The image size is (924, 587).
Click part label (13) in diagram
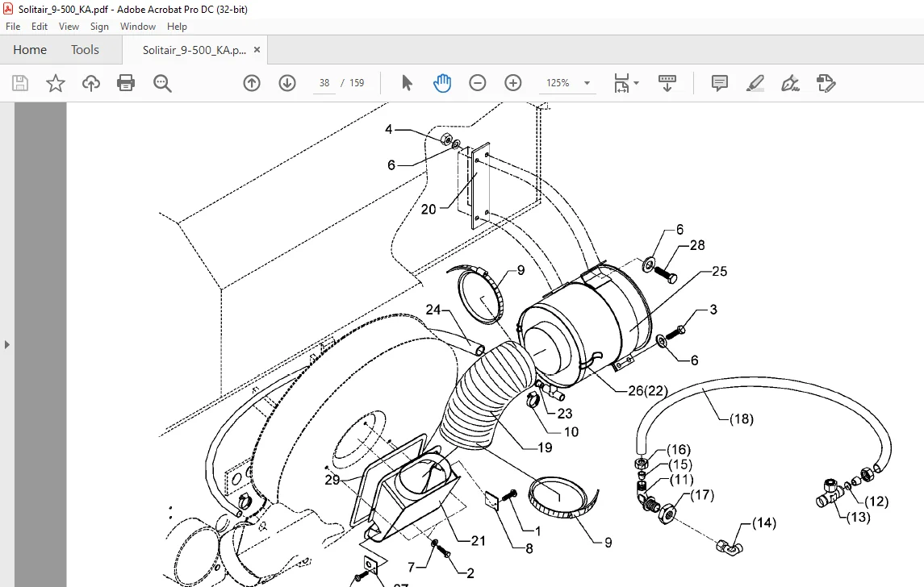click(x=858, y=517)
